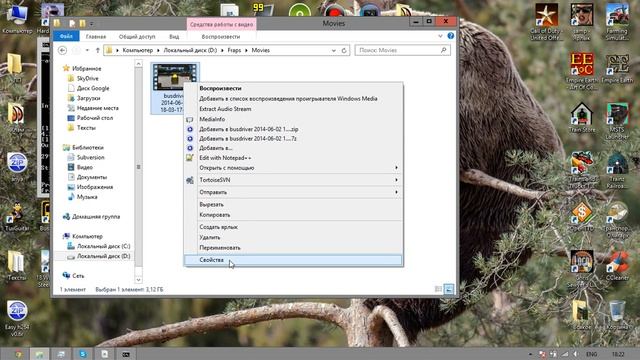Open the Recycle Bin (Корзина) icon
The width and height of the screenshot is (640, 360).
click(617, 315)
